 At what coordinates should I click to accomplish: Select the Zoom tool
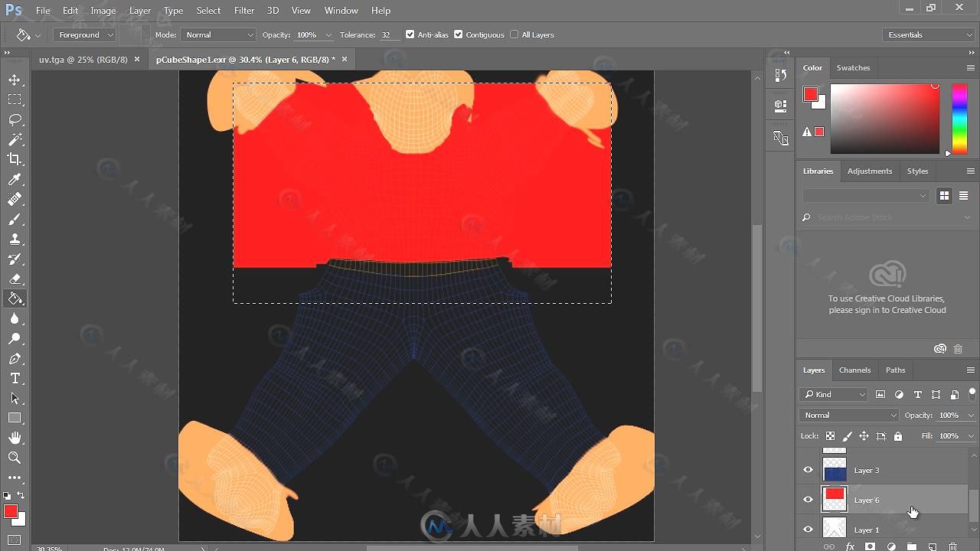pyautogui.click(x=15, y=458)
